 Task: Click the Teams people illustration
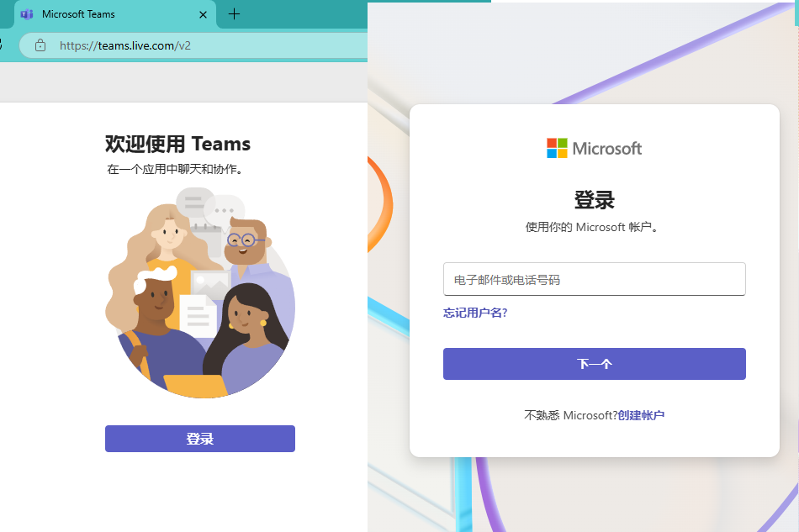(x=200, y=292)
